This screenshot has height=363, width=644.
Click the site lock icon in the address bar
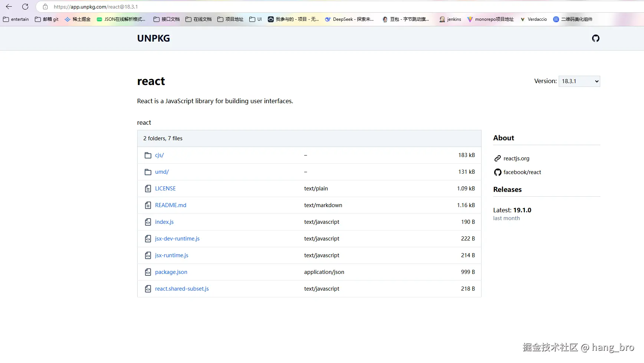pos(45,7)
